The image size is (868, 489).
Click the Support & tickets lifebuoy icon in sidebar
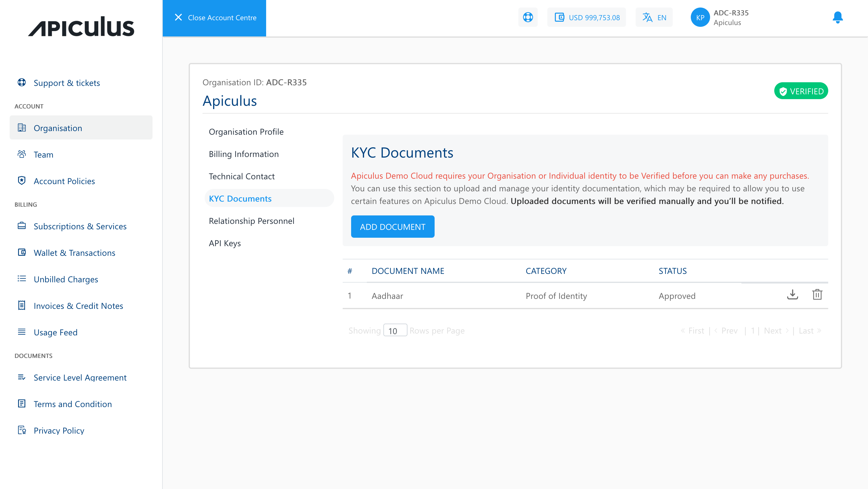22,82
